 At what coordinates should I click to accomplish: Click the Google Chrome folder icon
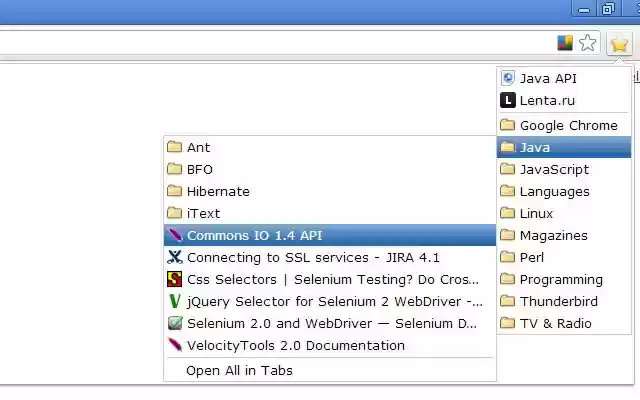pos(508,124)
